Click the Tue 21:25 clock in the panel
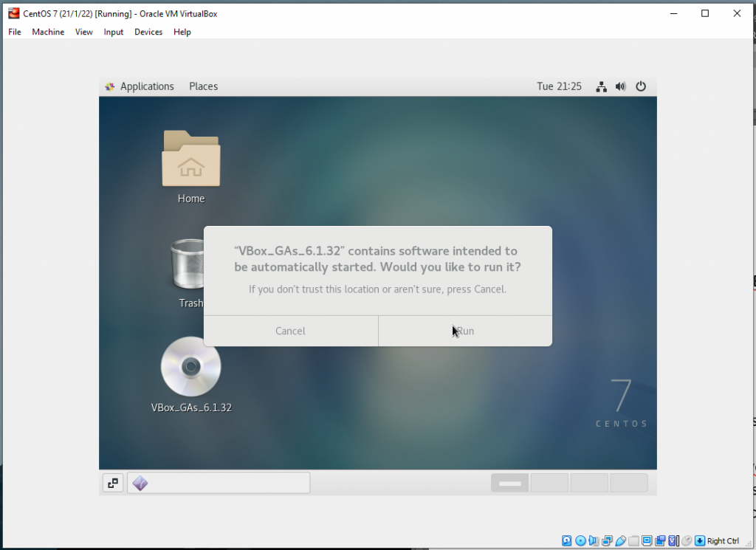This screenshot has height=550, width=756. click(560, 86)
